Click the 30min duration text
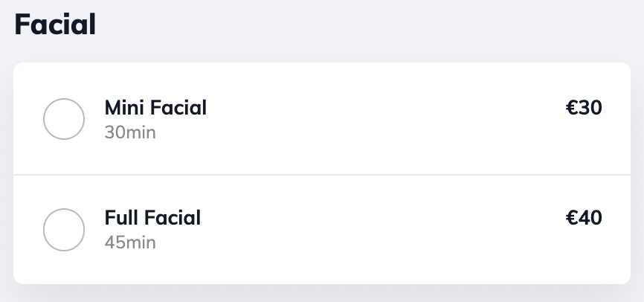Screen dimensions: 644x302 click(130, 132)
